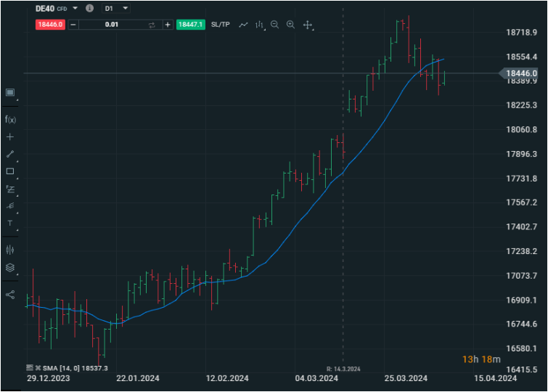The height and width of the screenshot is (392, 548).
Task: Select the crosshair cursor tool
Action: tap(10, 136)
